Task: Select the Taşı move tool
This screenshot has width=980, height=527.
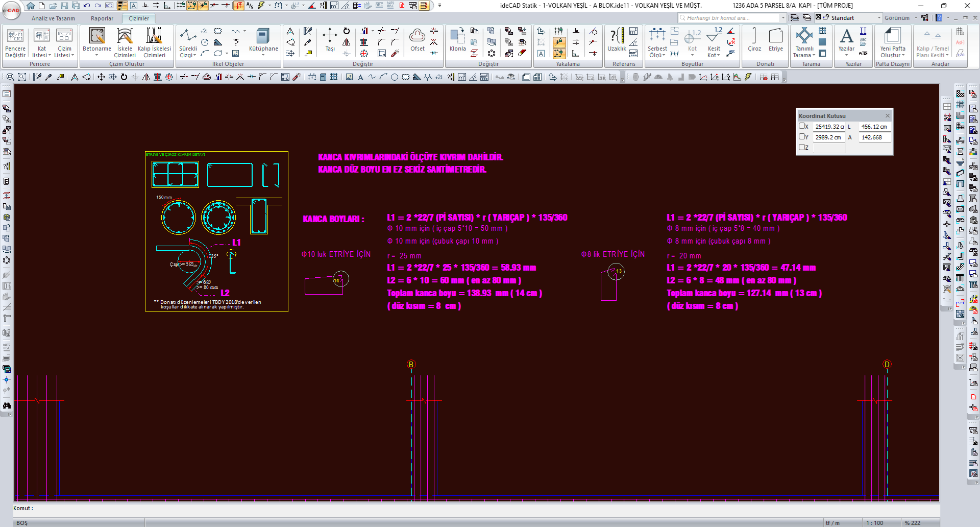Action: click(x=330, y=40)
